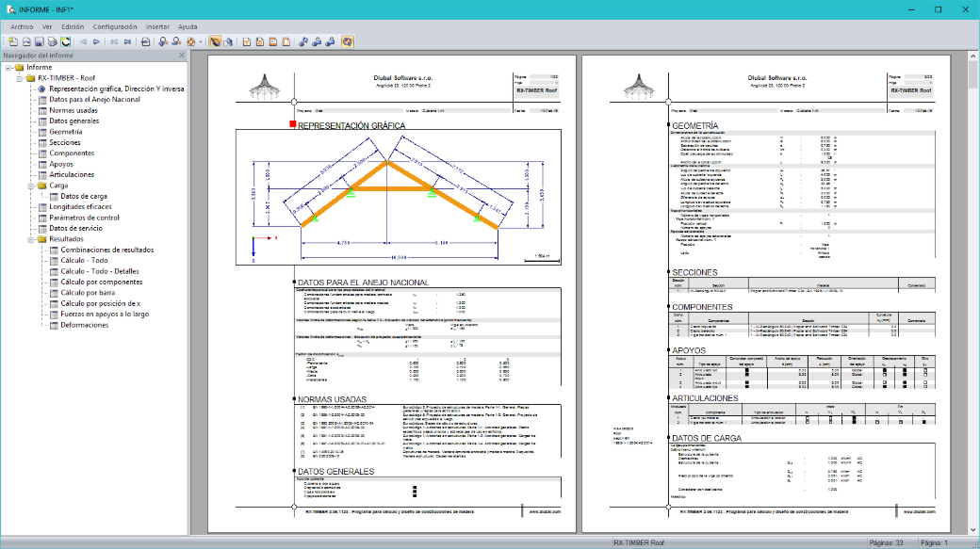Select Cálculo - Todo tree item

click(84, 261)
